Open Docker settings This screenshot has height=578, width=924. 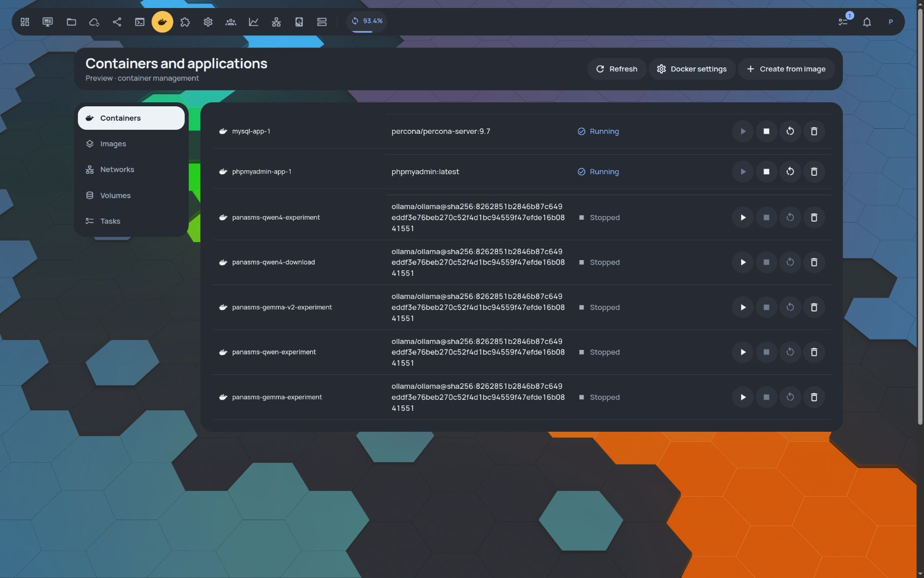692,69
